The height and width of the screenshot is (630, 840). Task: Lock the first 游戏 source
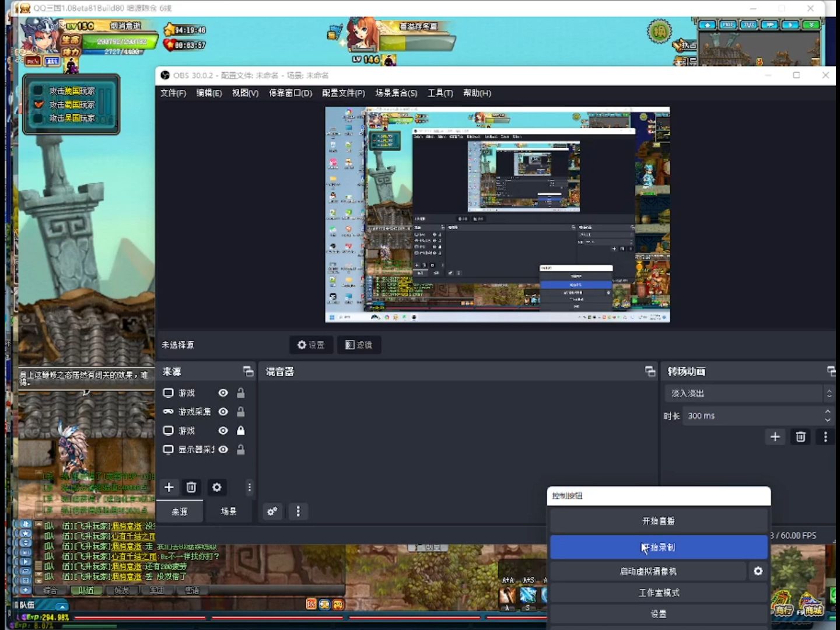[x=240, y=393]
